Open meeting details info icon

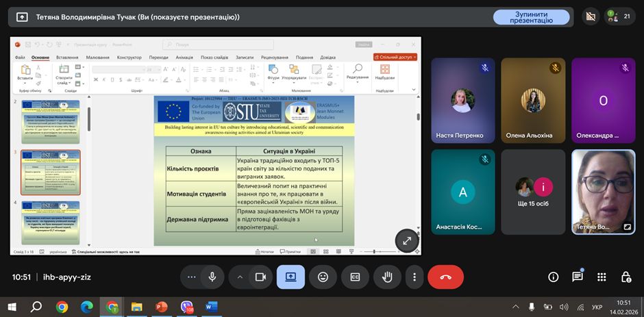pyautogui.click(x=554, y=277)
